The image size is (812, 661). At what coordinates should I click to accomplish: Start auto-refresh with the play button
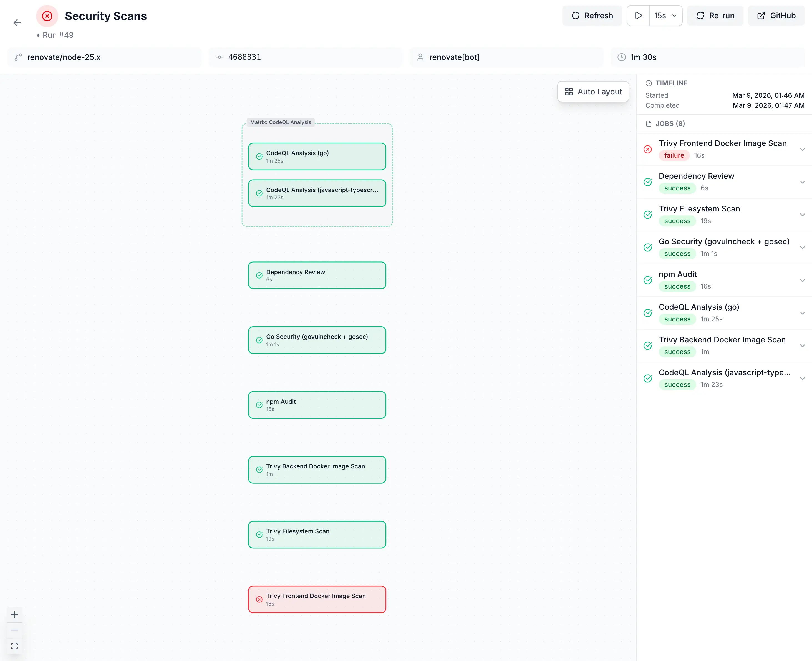pyautogui.click(x=638, y=16)
